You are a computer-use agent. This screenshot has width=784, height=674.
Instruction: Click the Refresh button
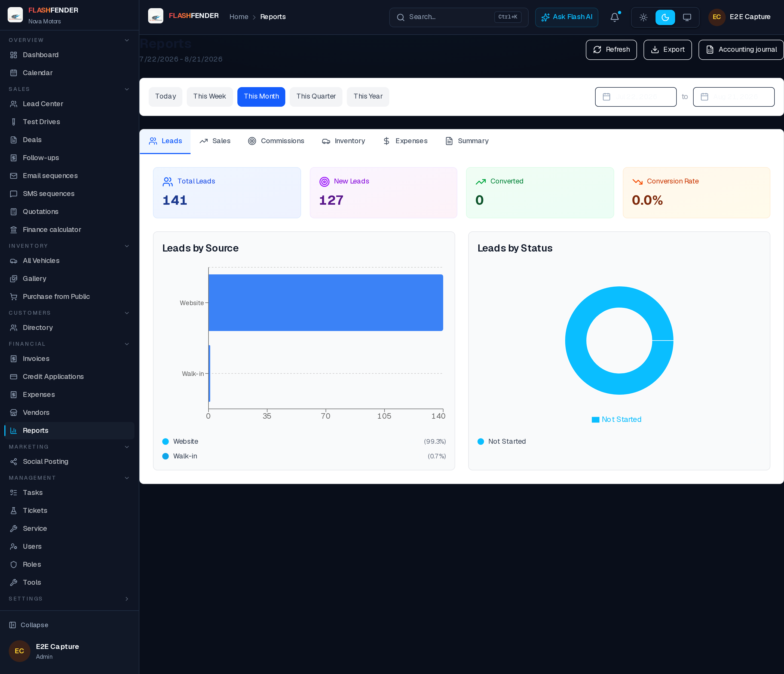pos(611,50)
